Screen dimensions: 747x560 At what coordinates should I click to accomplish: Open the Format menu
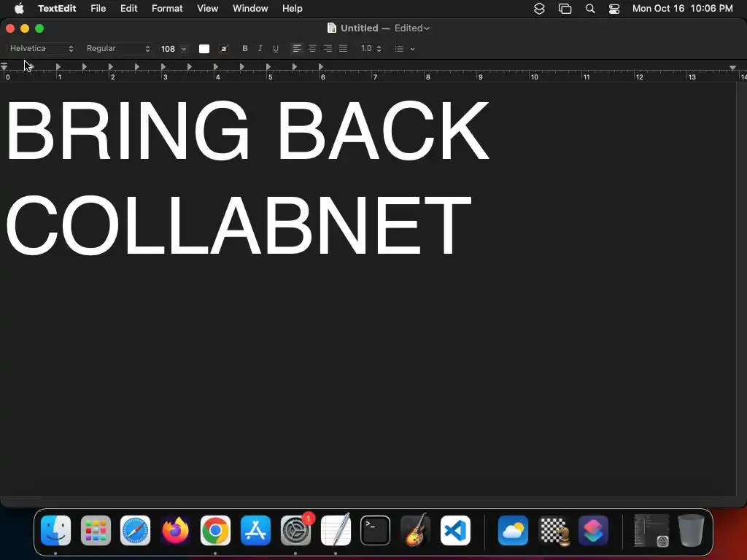tap(167, 9)
